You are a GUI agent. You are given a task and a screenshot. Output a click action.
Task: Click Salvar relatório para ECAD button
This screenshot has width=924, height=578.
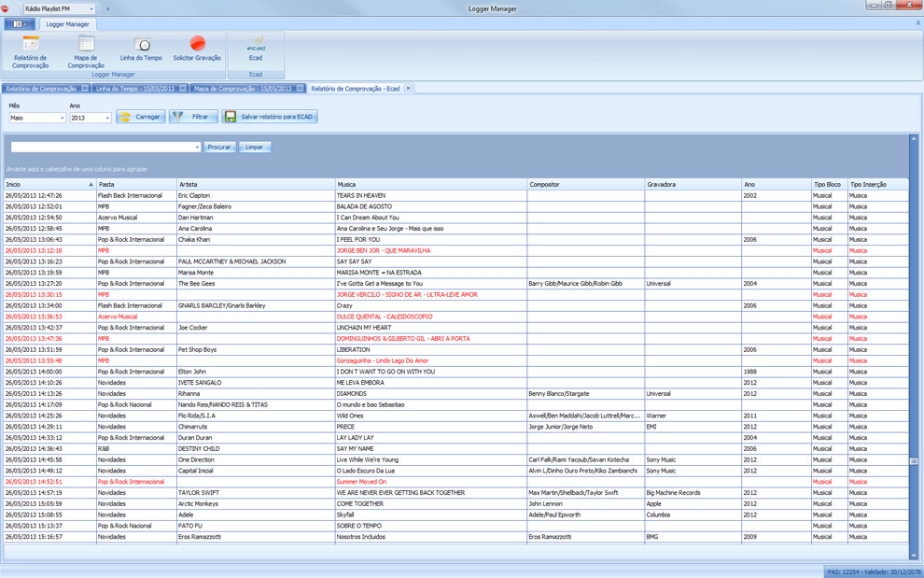pyautogui.click(x=270, y=117)
